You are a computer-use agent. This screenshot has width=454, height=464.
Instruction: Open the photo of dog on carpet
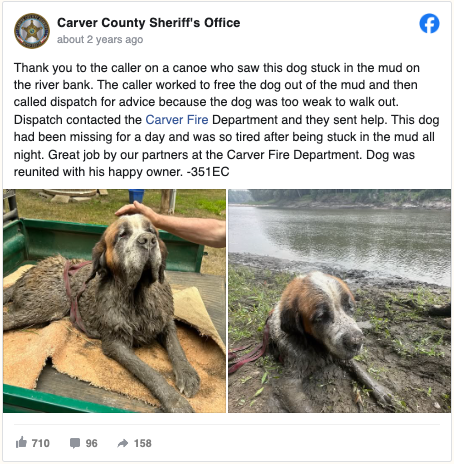pyautogui.click(x=114, y=301)
